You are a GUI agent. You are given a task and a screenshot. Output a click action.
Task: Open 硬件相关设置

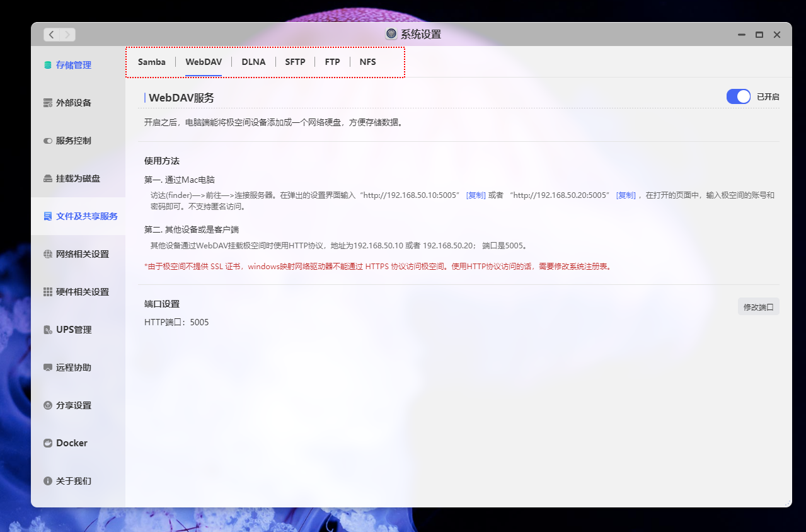[x=74, y=291]
